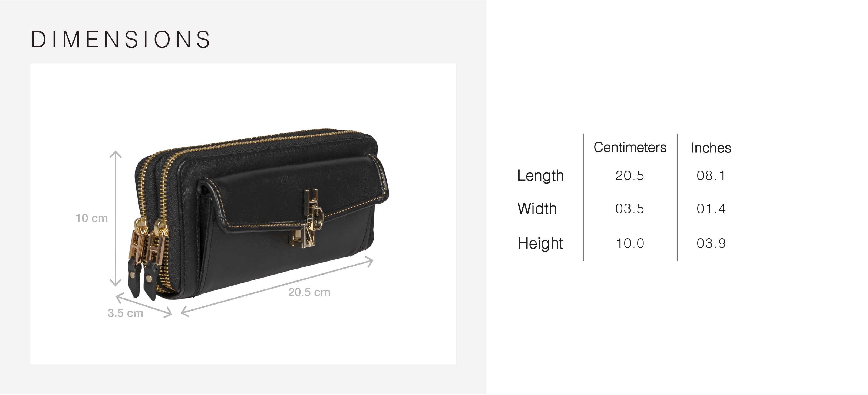868x395 pixels.
Task: Click the vertical height arrow
Action: tap(115, 218)
